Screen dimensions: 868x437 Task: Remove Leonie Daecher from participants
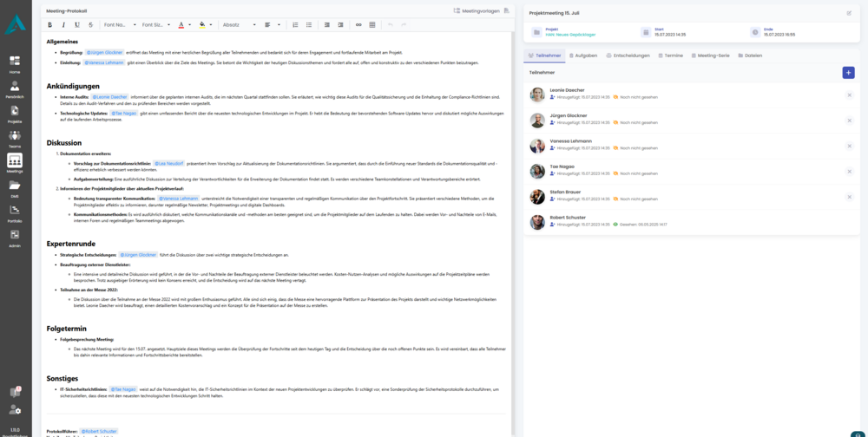tap(849, 95)
